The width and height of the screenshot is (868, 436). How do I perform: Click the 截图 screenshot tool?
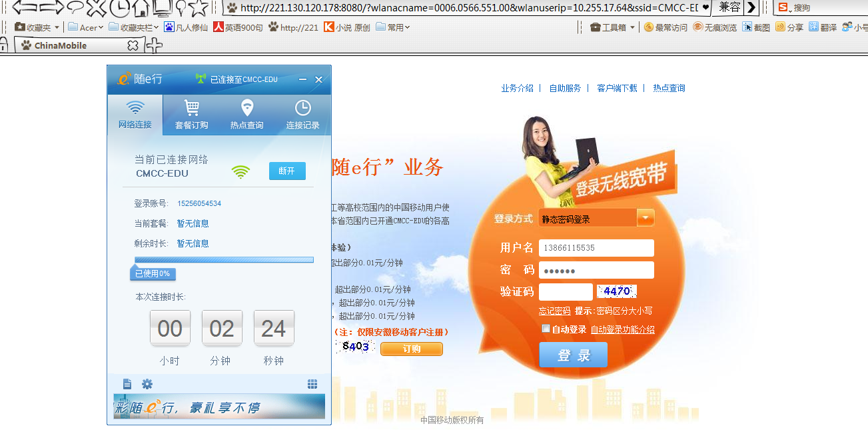pyautogui.click(x=756, y=27)
